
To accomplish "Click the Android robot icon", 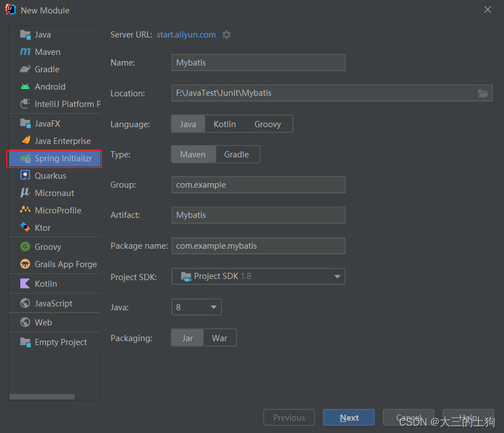I will pos(25,86).
